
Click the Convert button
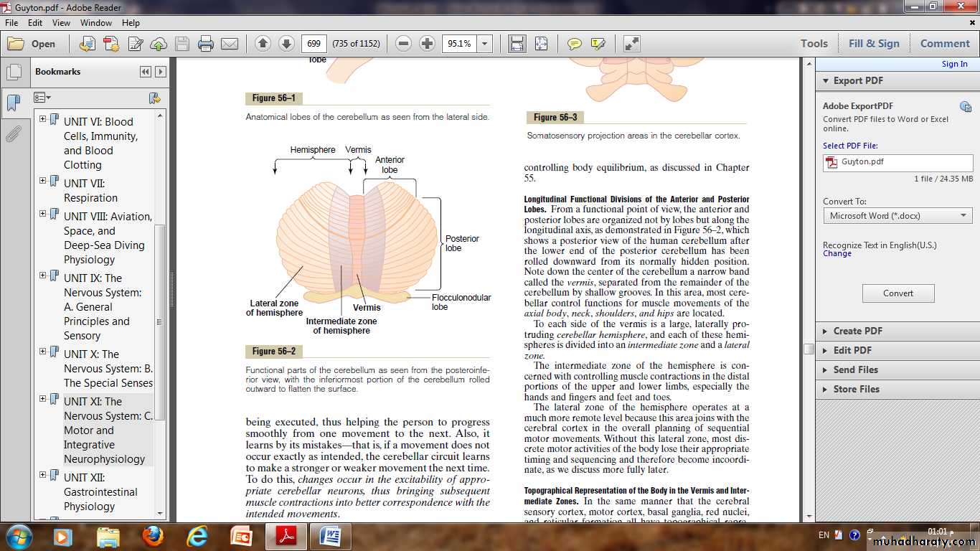(x=897, y=293)
